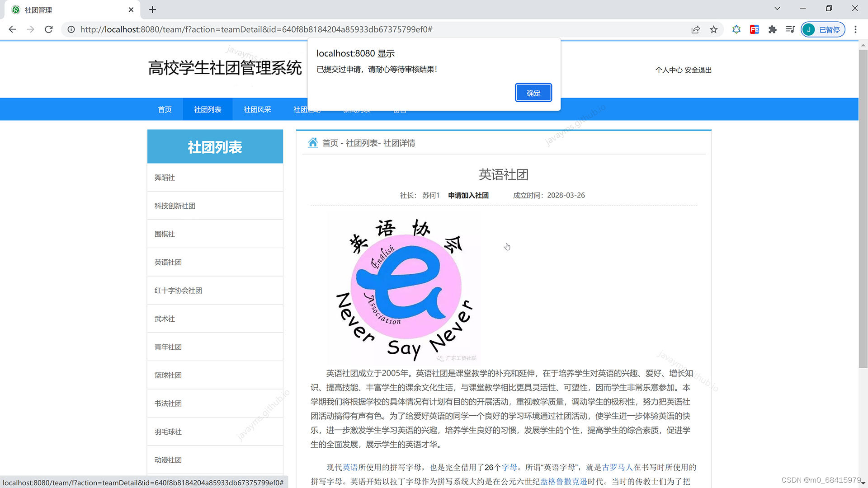The image size is (868, 488).
Task: Click the home icon in the breadcrumb
Action: [x=313, y=143]
